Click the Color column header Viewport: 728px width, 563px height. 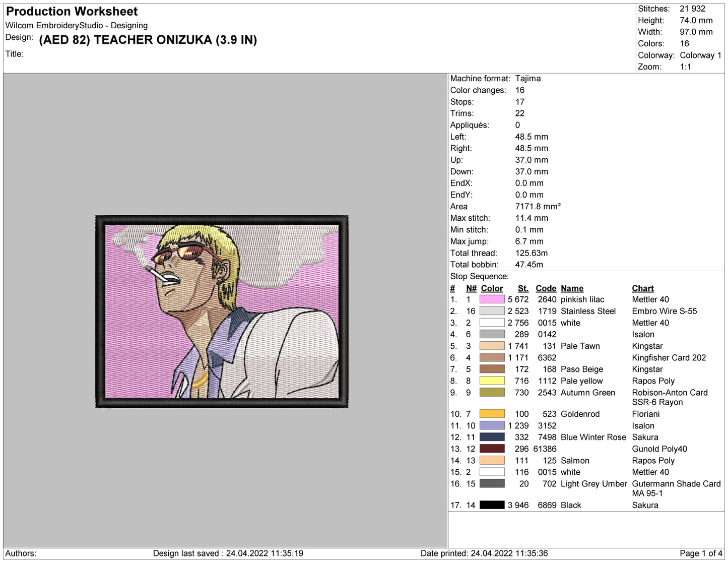(x=492, y=288)
